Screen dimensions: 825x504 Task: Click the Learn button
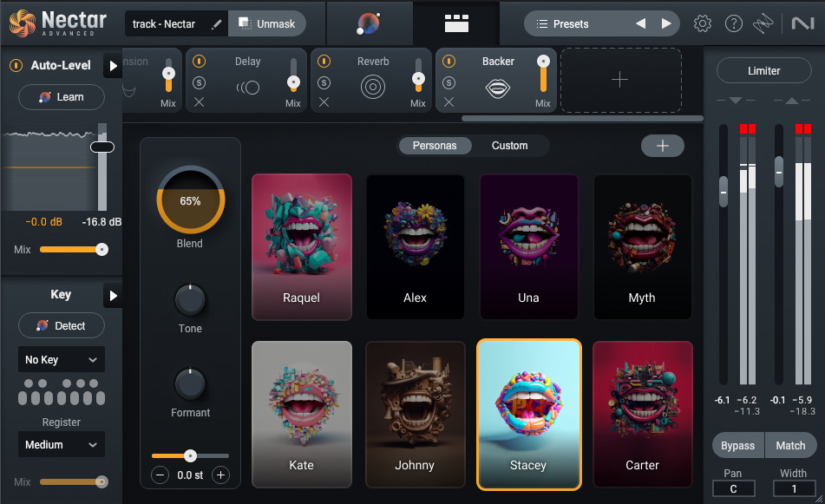[61, 97]
